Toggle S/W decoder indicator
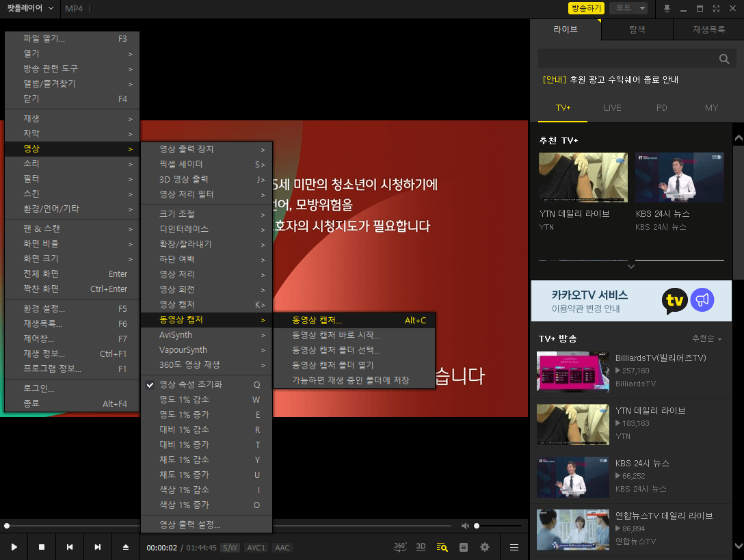This screenshot has height=560, width=744. pyautogui.click(x=230, y=548)
